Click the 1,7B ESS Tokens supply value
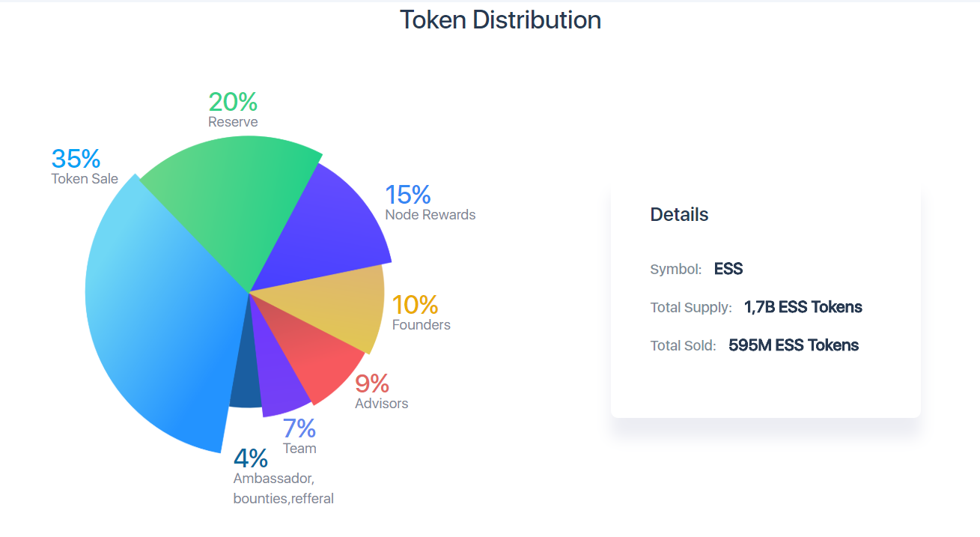 click(803, 307)
